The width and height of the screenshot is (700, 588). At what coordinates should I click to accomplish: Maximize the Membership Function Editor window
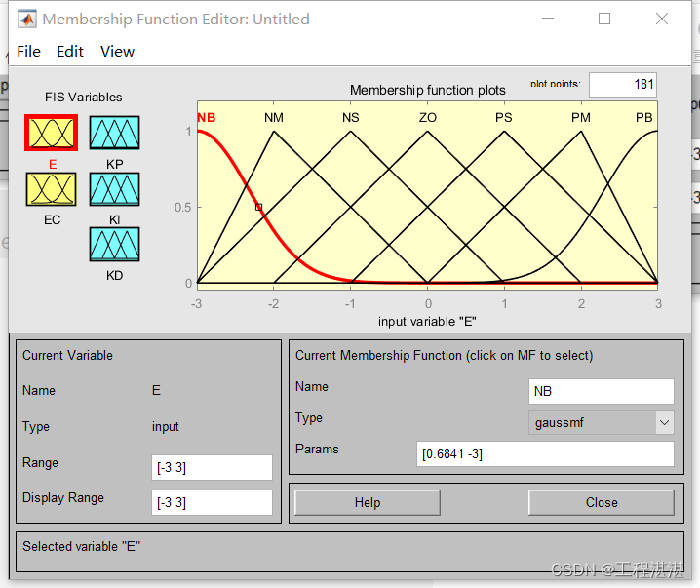coord(604,19)
